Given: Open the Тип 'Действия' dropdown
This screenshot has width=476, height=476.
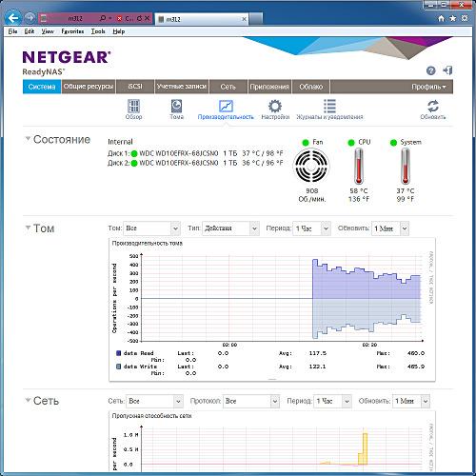Looking at the screenshot, I should click(230, 228).
